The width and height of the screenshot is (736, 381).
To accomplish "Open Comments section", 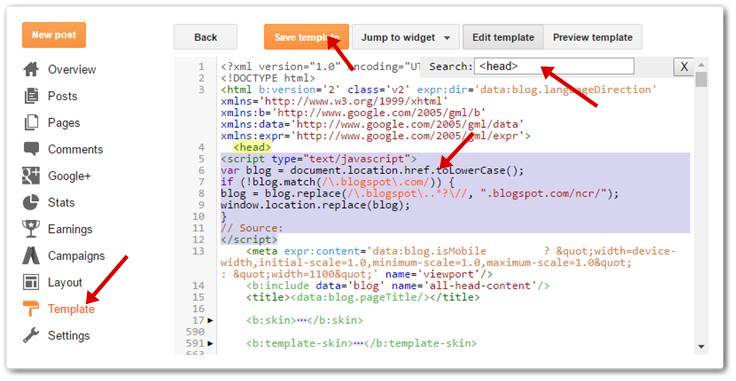I will (x=75, y=149).
